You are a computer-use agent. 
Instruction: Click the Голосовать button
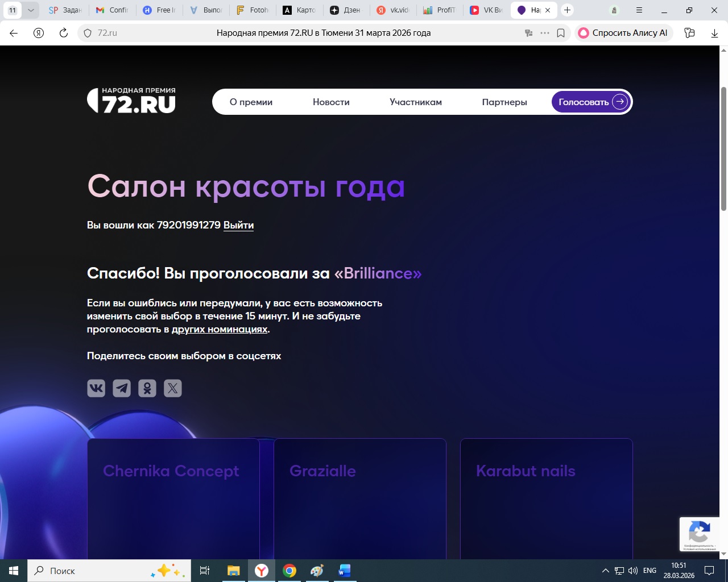coord(591,102)
